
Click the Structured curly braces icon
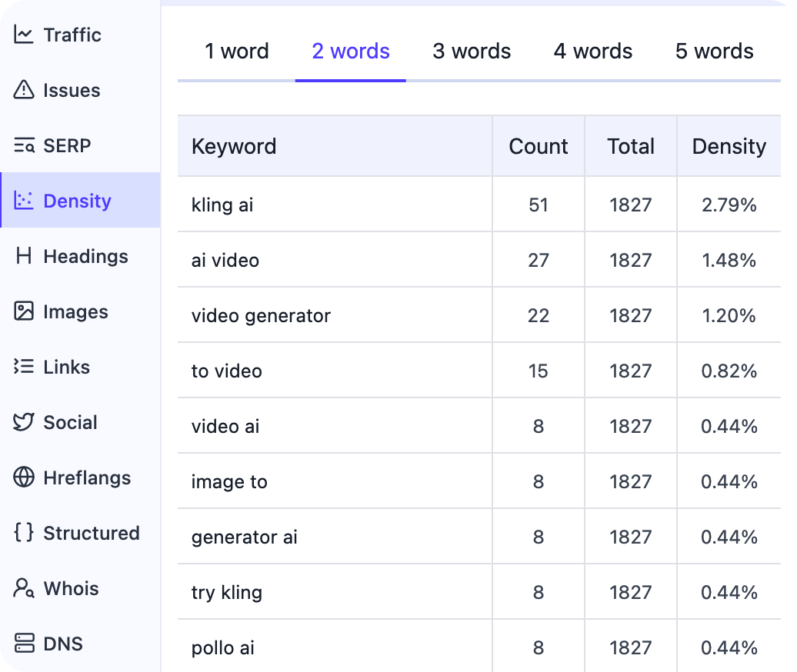[23, 532]
